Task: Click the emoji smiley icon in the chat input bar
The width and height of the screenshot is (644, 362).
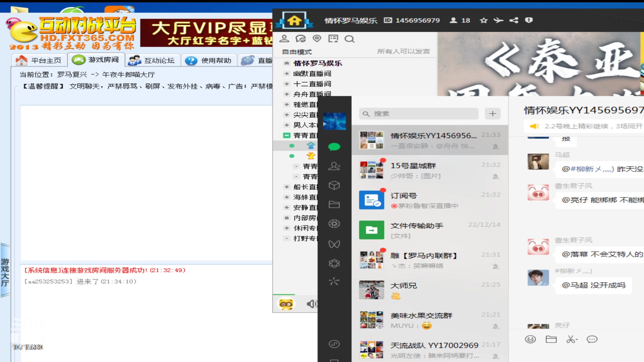Action: (x=530, y=339)
